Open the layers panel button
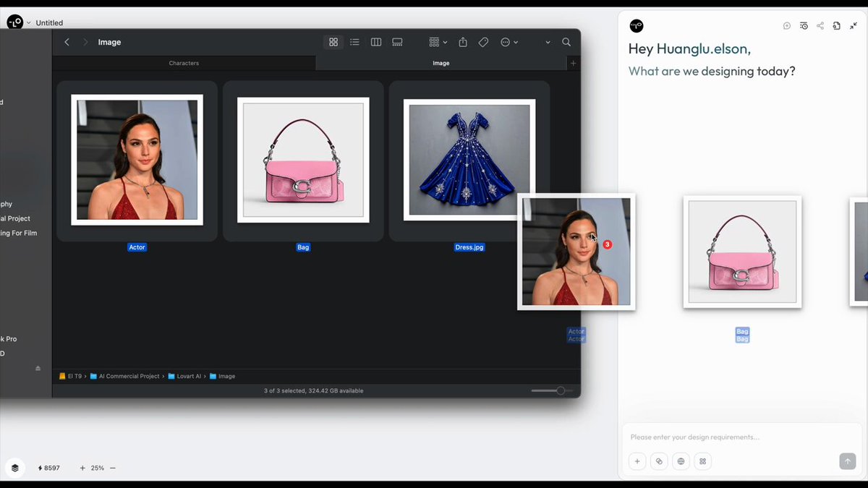 pyautogui.click(x=15, y=468)
